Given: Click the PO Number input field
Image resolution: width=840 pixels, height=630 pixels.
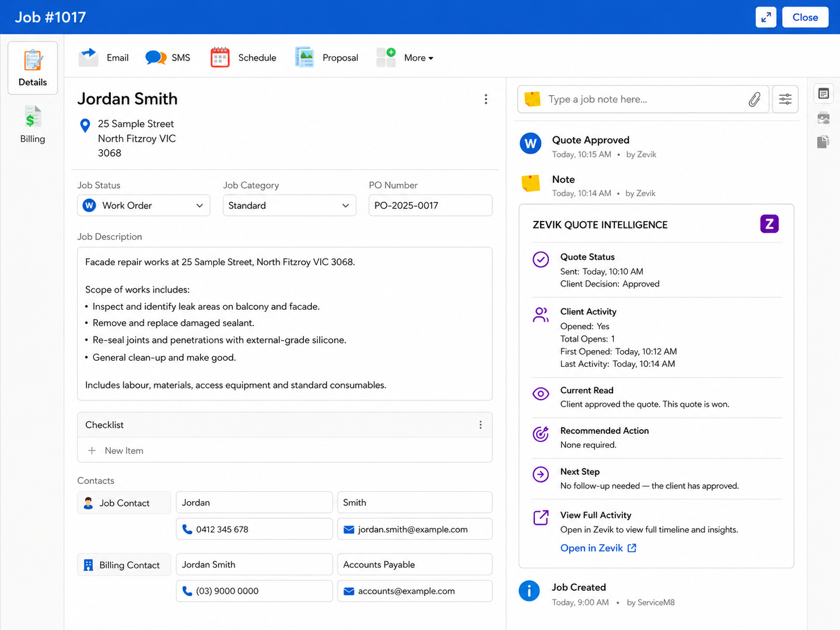Looking at the screenshot, I should tap(430, 205).
